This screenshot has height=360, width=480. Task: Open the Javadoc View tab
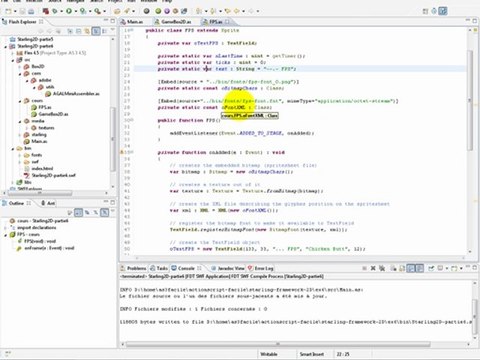[x=228, y=268]
